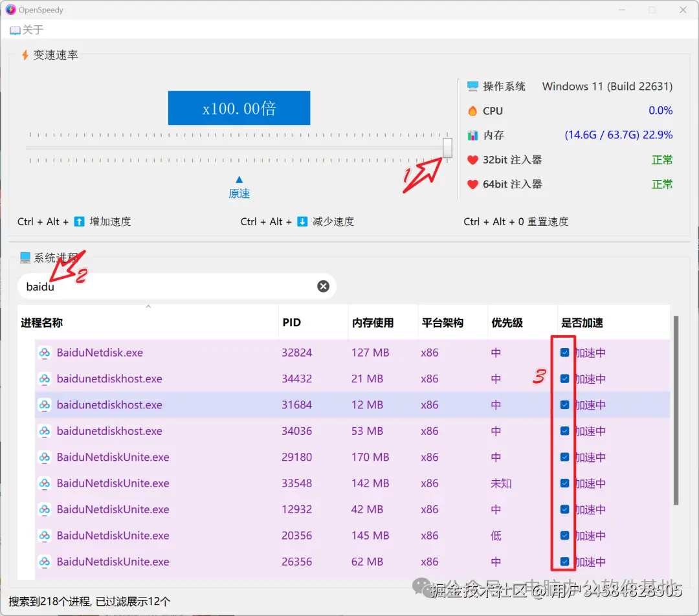Click the down-arrow 减少速度 shortcut icon
This screenshot has height=616, width=699.
pyautogui.click(x=302, y=221)
